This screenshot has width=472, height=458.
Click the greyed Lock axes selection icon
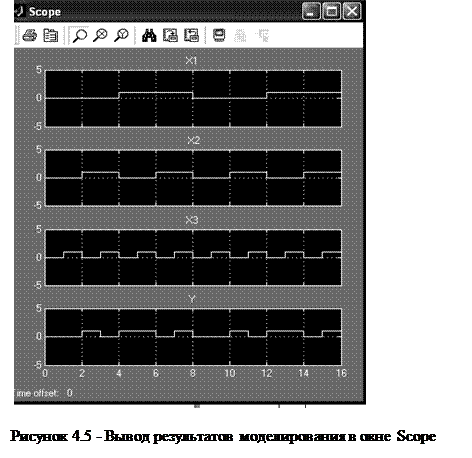pos(240,35)
